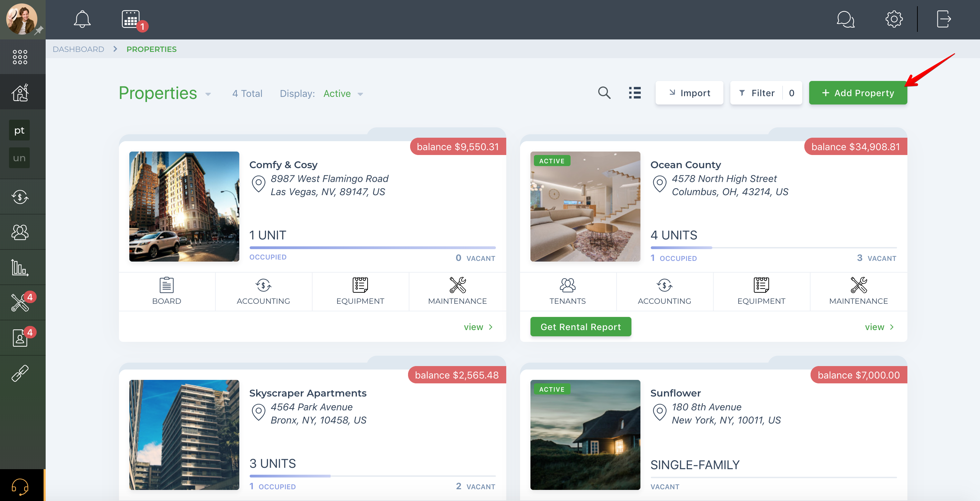Open the reports chart icon in sidebar

pyautogui.click(x=20, y=267)
